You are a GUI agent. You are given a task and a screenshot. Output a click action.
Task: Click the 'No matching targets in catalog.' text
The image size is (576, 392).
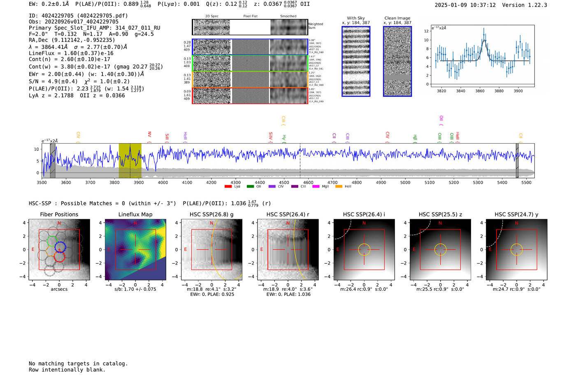[x=78, y=364]
